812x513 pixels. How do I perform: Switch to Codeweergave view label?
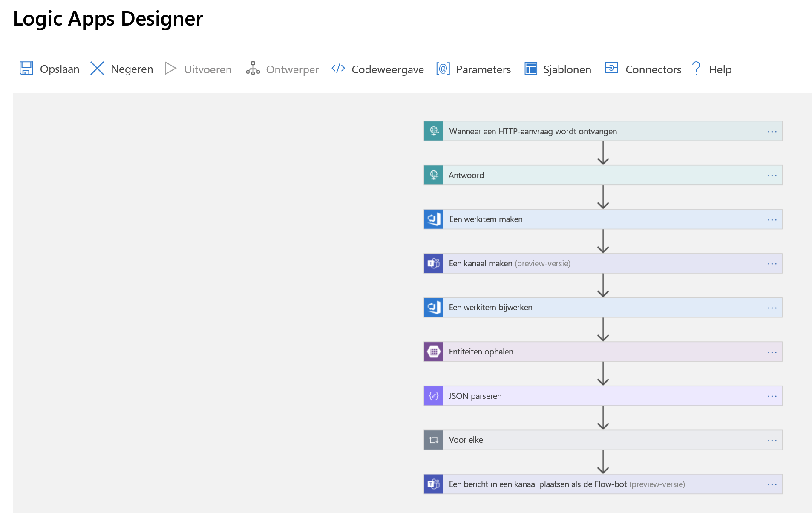388,69
